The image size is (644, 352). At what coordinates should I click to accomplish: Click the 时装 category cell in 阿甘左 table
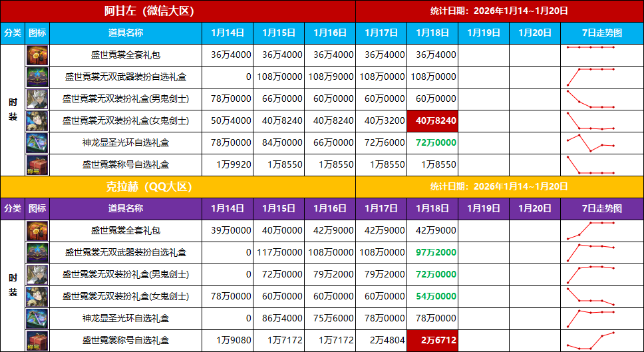tap(13, 110)
